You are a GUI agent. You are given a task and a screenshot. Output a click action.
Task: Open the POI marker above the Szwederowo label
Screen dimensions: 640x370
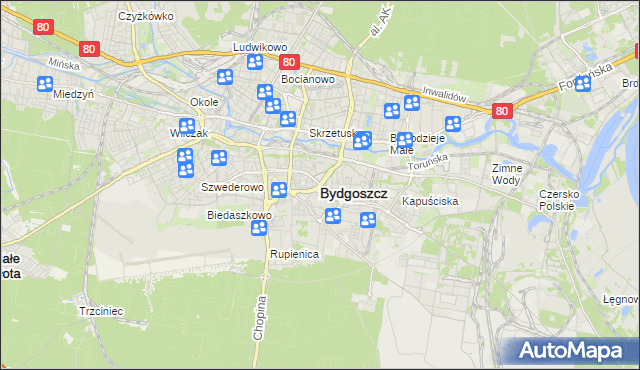[x=219, y=157]
